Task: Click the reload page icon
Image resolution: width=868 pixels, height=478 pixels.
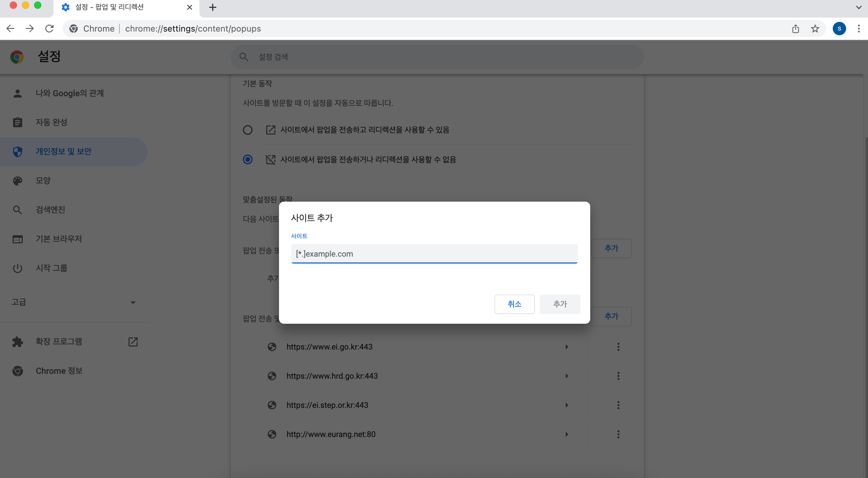Action: click(x=50, y=29)
